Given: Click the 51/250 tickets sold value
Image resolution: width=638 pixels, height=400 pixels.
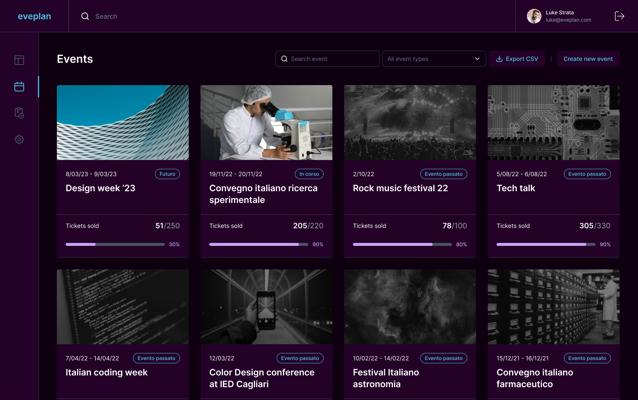Looking at the screenshot, I should pyautogui.click(x=168, y=226).
